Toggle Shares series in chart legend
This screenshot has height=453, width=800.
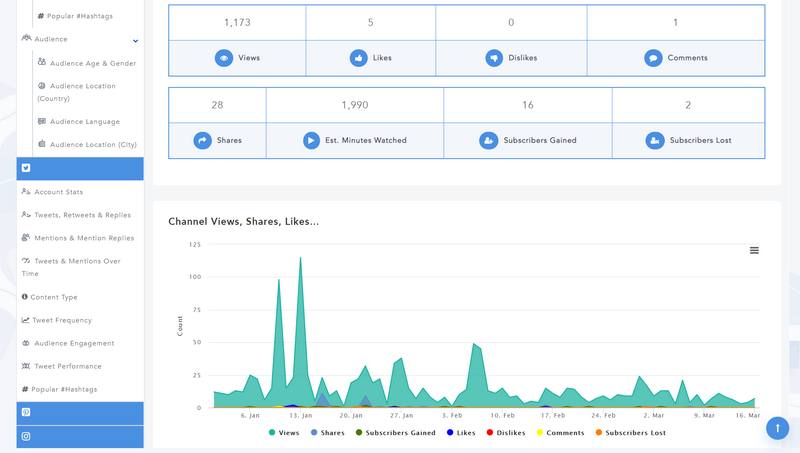point(328,433)
